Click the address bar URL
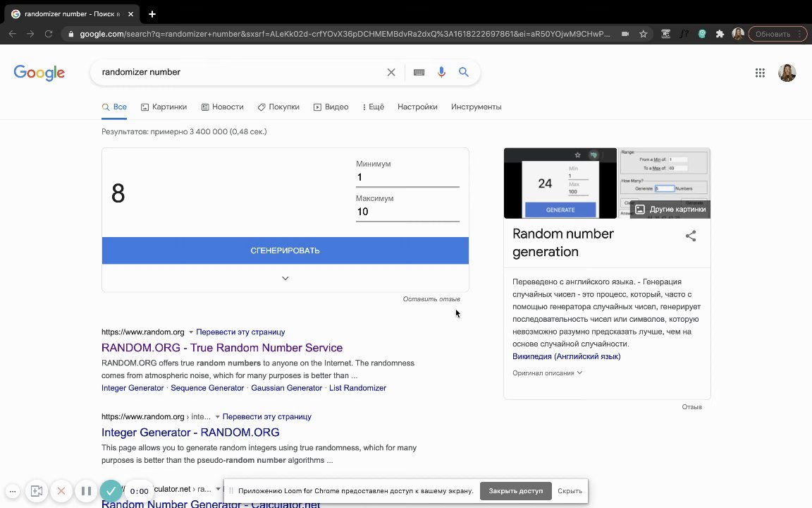 (x=345, y=34)
